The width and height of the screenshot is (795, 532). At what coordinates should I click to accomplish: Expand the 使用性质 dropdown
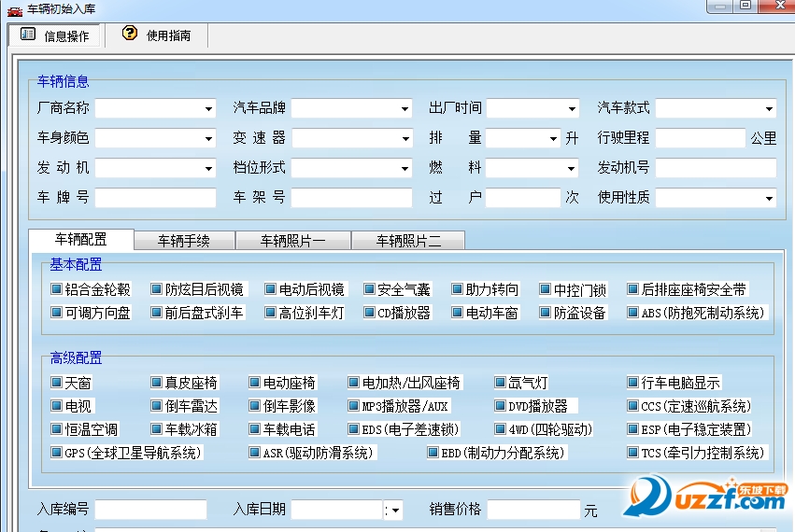point(769,198)
